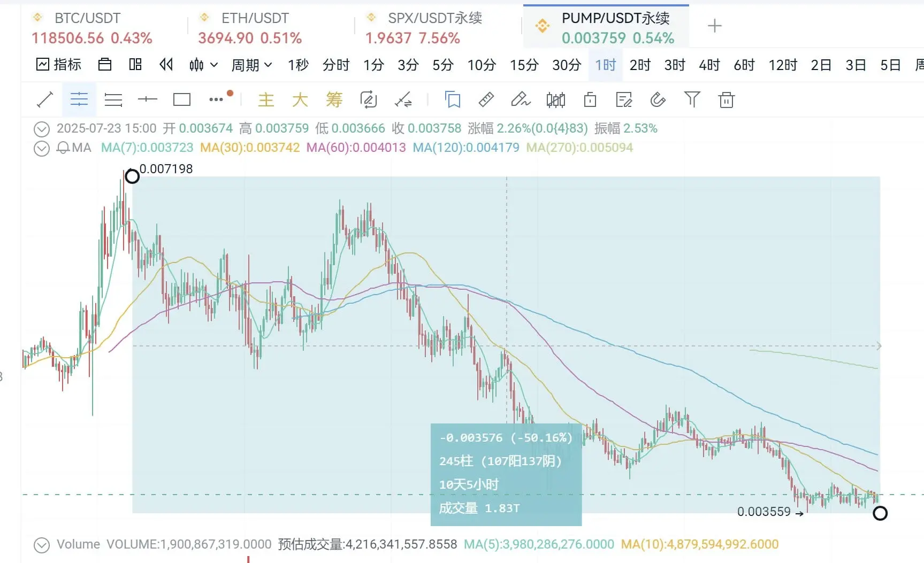924x563 pixels.
Task: Click the calendar date icon
Action: tap(105, 65)
